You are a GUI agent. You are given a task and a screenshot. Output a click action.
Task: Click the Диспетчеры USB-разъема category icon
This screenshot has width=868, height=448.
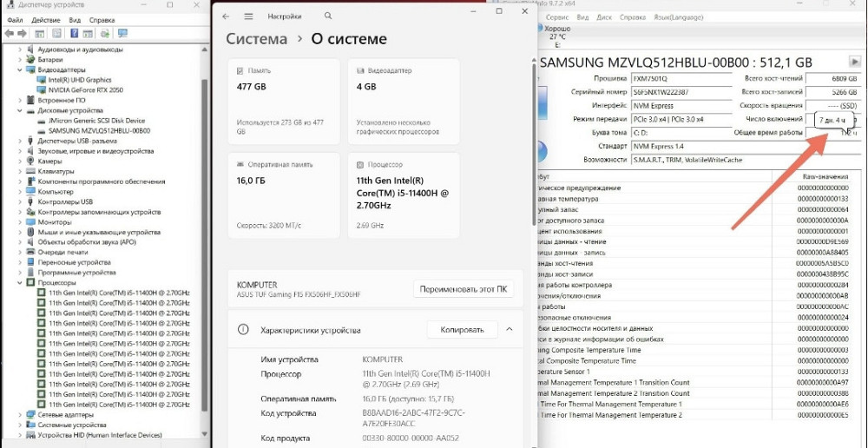[31, 141]
